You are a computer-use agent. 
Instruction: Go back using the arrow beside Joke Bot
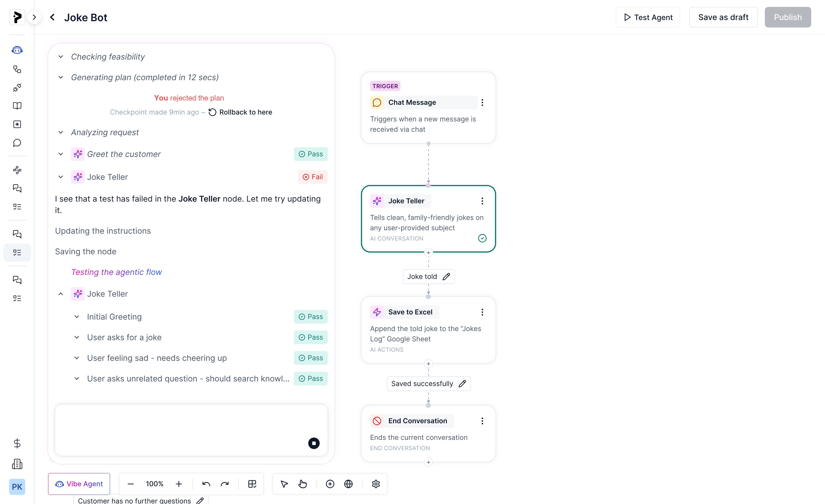[x=52, y=17]
